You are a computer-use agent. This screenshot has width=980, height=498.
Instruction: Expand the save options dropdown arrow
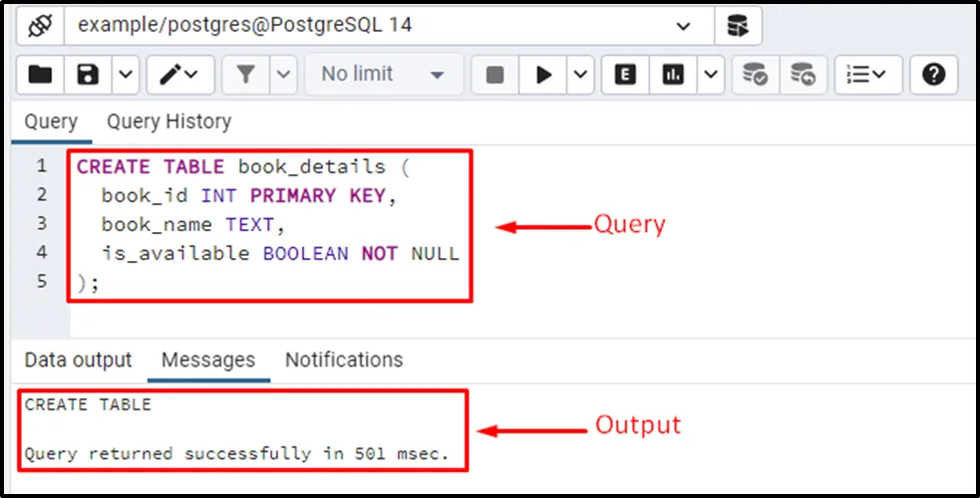[126, 75]
